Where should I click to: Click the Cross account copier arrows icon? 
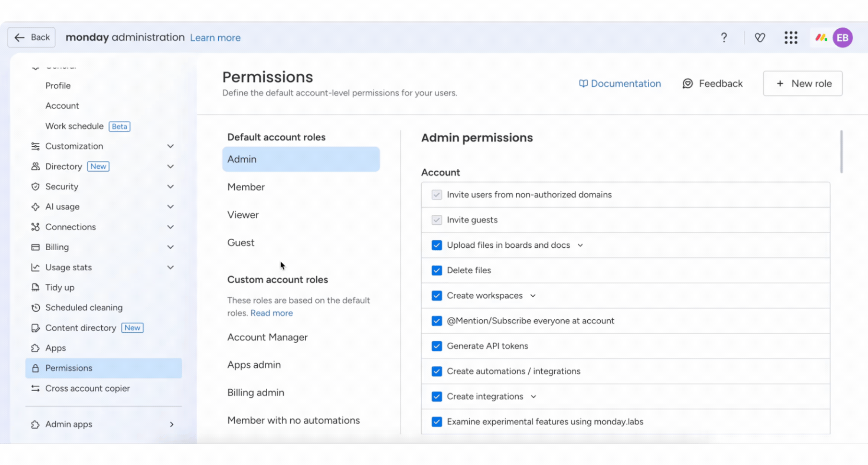click(x=36, y=388)
